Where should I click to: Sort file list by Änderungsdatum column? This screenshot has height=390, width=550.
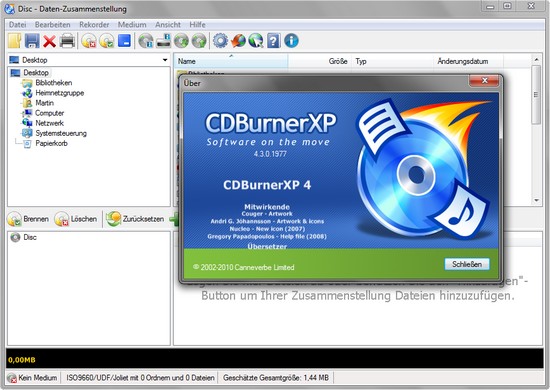pos(468,61)
